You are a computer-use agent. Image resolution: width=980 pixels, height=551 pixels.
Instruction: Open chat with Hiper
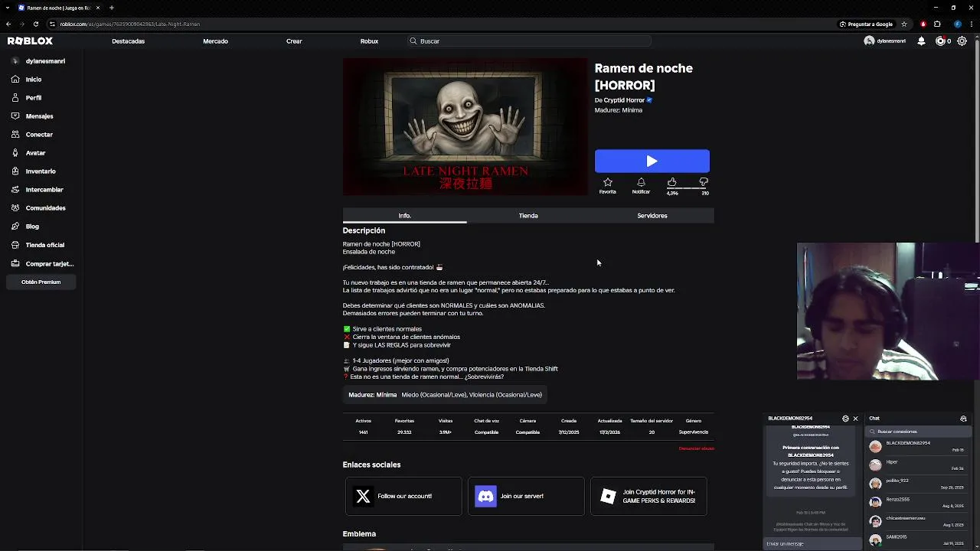920,465
